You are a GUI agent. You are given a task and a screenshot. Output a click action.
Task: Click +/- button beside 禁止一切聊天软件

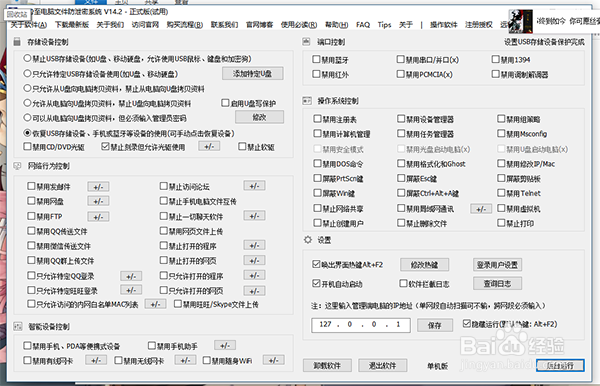click(254, 216)
